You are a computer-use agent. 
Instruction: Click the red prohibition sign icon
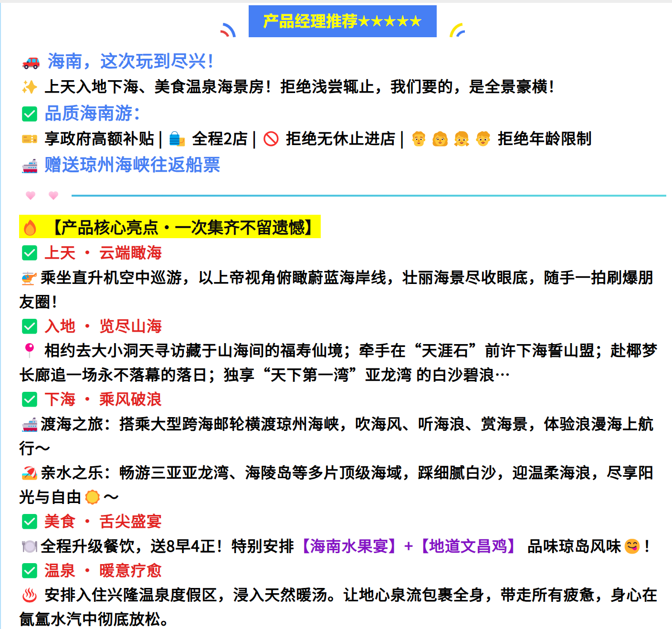271,139
